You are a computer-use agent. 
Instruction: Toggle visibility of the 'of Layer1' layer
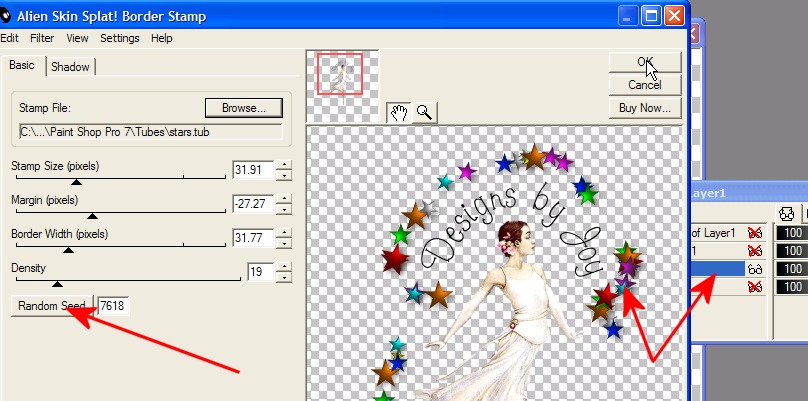[755, 233]
